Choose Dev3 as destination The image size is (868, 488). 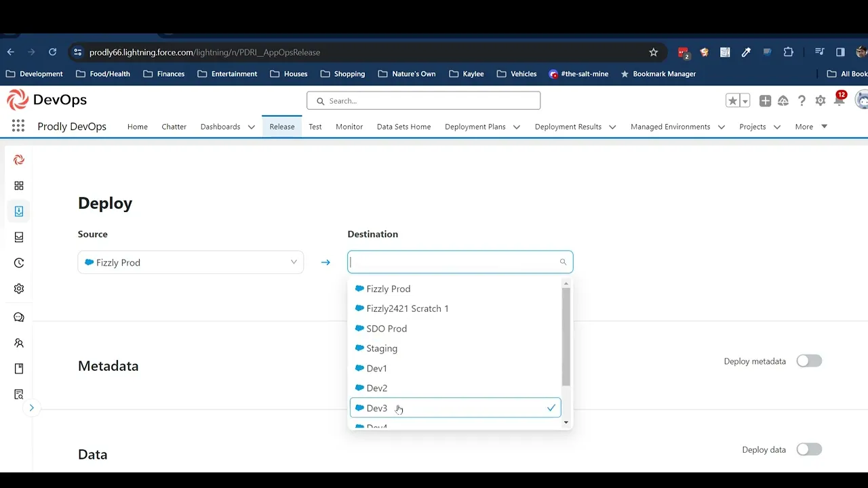[455, 408]
